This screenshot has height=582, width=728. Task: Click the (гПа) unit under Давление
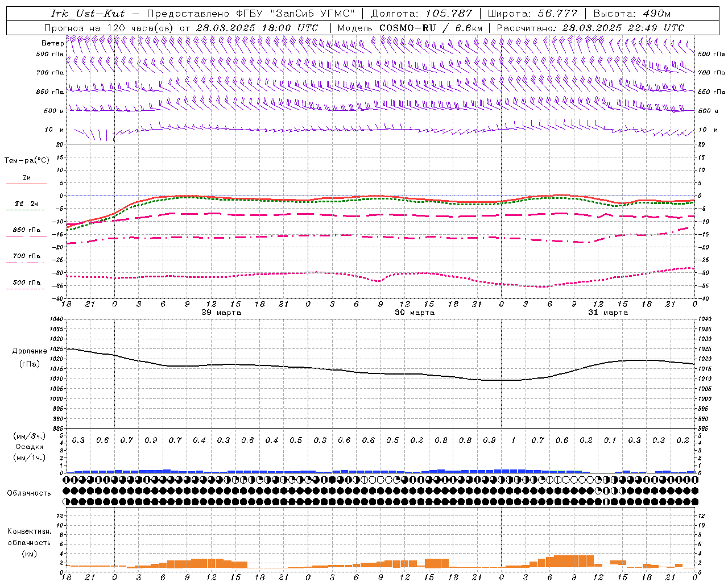point(30,364)
